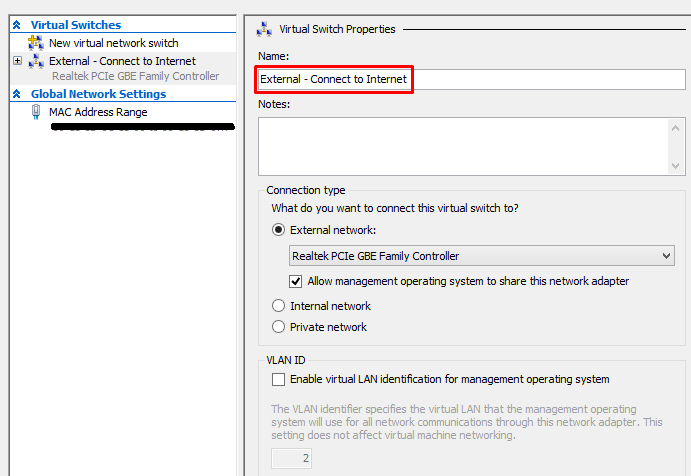Click the New virtual network switch icon
Image resolution: width=691 pixels, height=476 pixels.
click(x=36, y=43)
